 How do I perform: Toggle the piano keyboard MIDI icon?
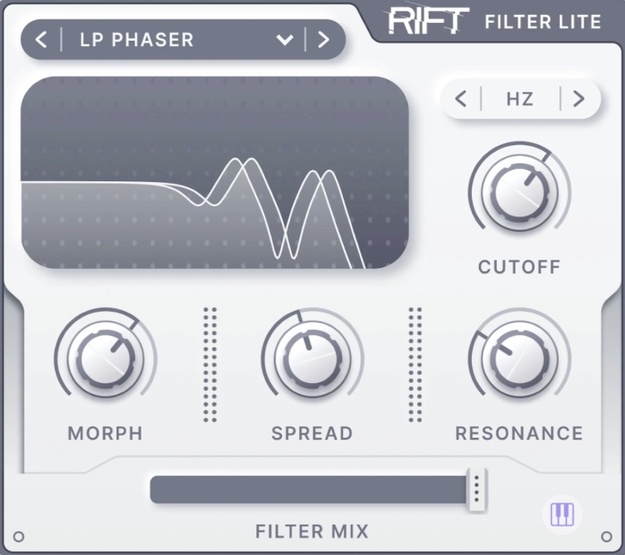tap(562, 514)
